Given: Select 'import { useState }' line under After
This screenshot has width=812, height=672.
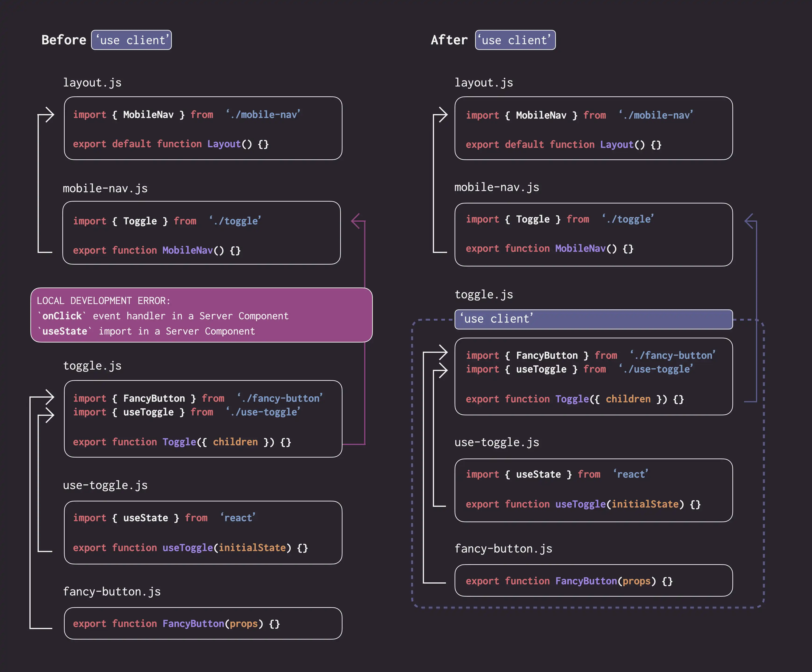Looking at the screenshot, I should [x=557, y=474].
